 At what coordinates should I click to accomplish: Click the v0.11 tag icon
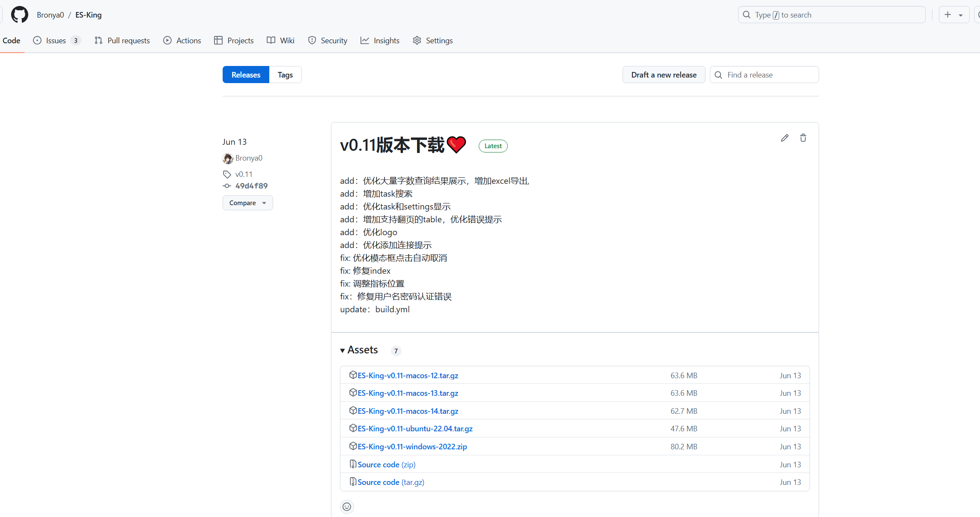227,174
